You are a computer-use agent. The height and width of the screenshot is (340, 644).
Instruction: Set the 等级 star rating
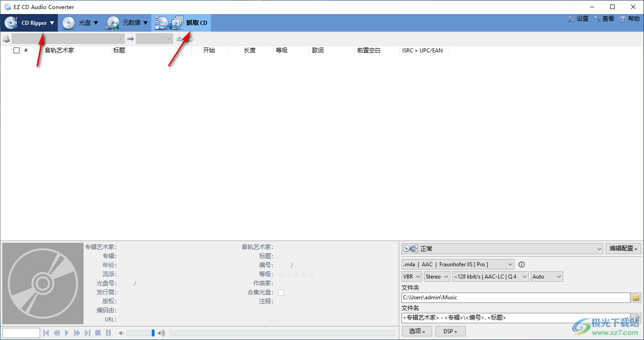296,274
